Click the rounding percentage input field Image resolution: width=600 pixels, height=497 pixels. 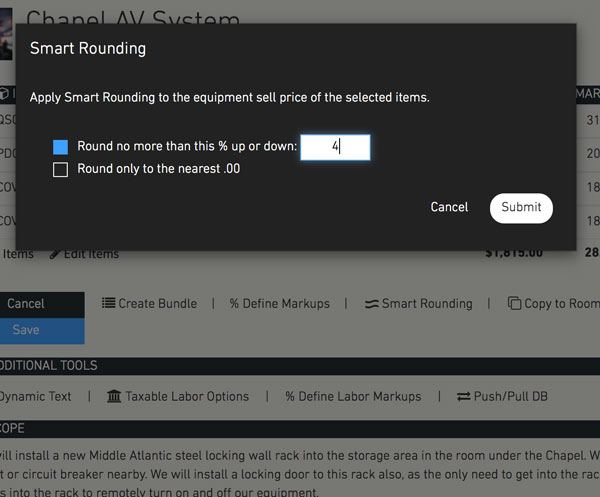pyautogui.click(x=335, y=147)
